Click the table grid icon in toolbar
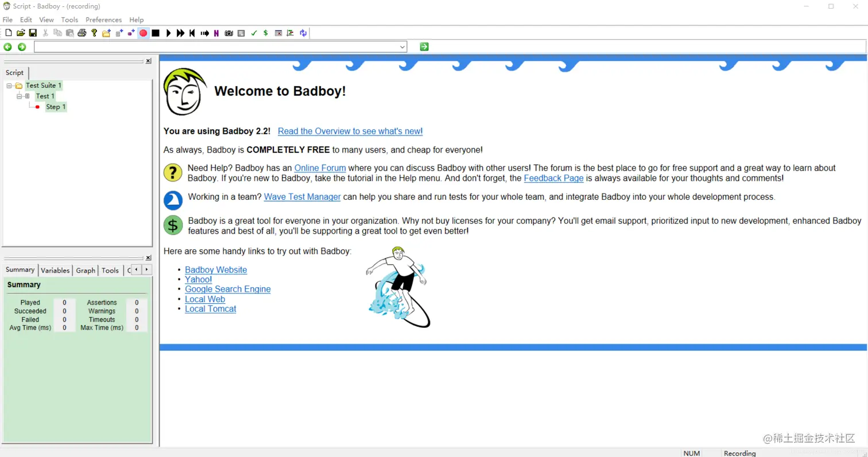 [278, 33]
